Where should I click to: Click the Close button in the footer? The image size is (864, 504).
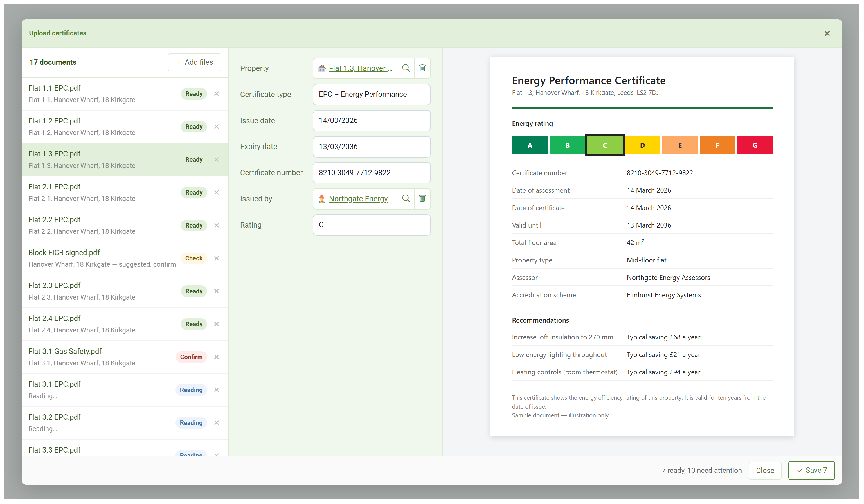765,471
